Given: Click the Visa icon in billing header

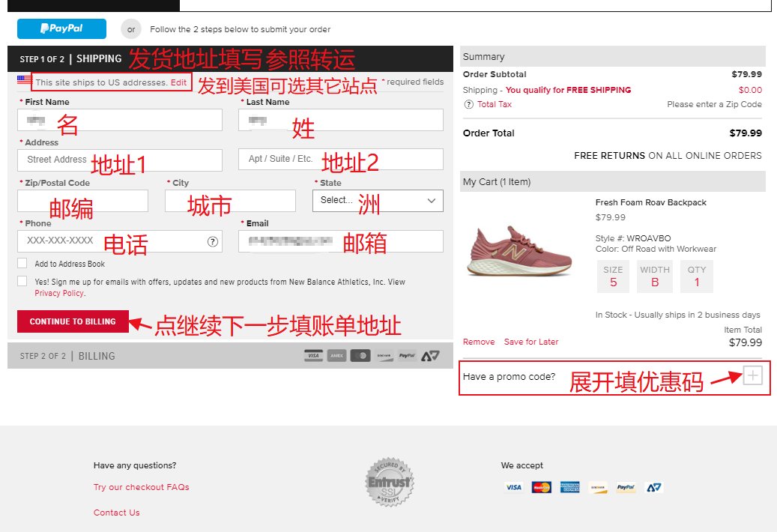Looking at the screenshot, I should 314,356.
